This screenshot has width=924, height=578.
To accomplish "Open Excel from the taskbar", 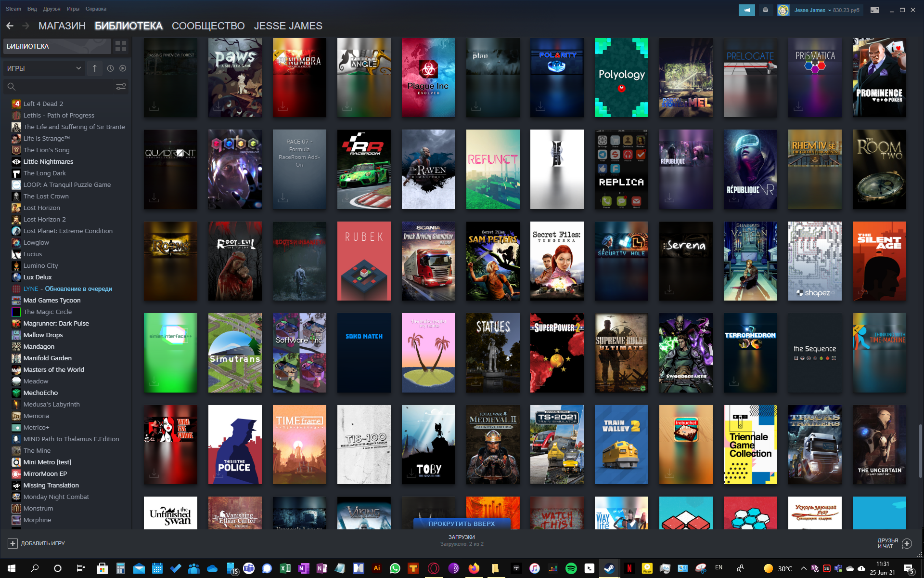I will pos(285,568).
